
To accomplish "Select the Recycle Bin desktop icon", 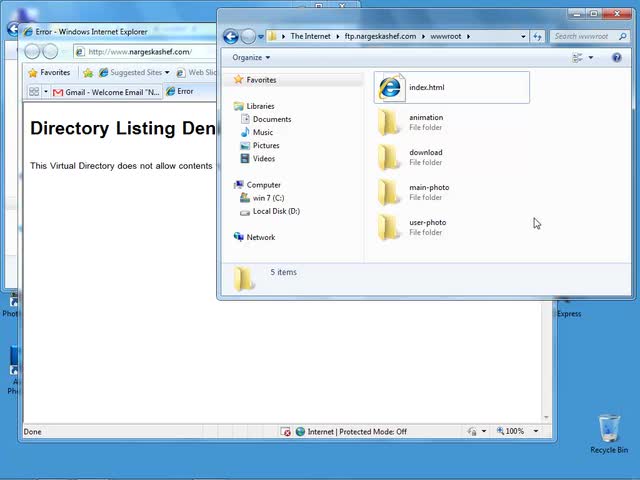I will 609,434.
